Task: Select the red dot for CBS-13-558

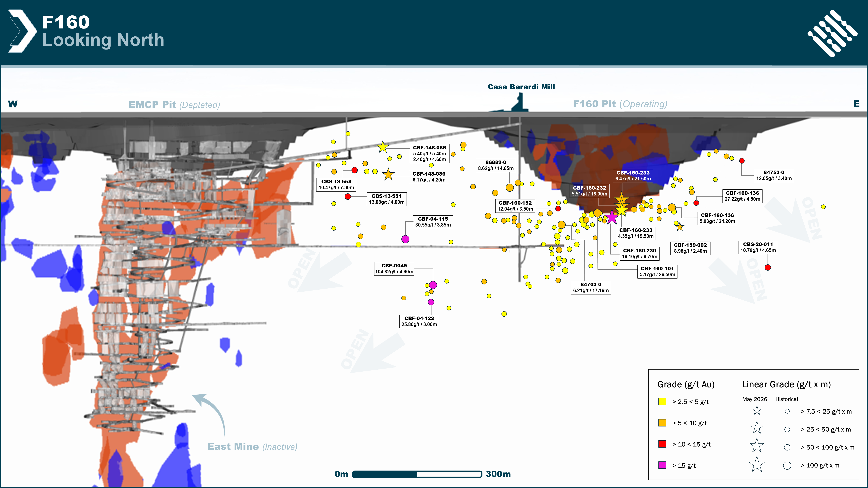Action: click(x=355, y=170)
